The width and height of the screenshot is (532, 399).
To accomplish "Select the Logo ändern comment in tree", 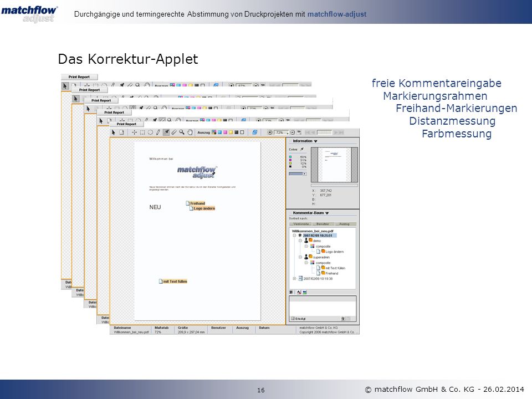I will [x=334, y=252].
